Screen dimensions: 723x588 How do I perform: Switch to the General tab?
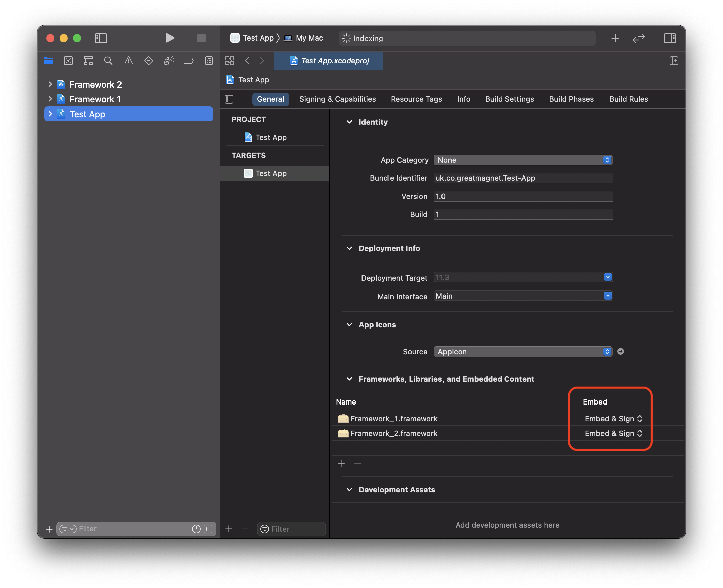[x=270, y=99]
